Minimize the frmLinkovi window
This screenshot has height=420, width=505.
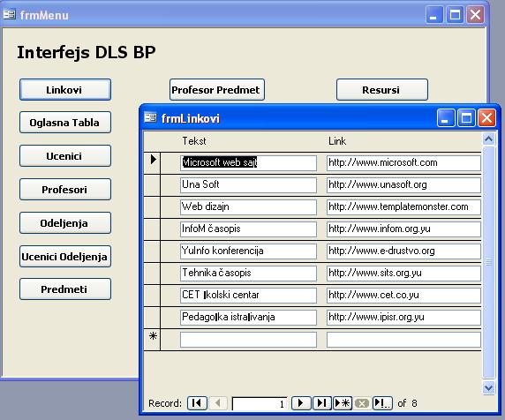coord(446,117)
